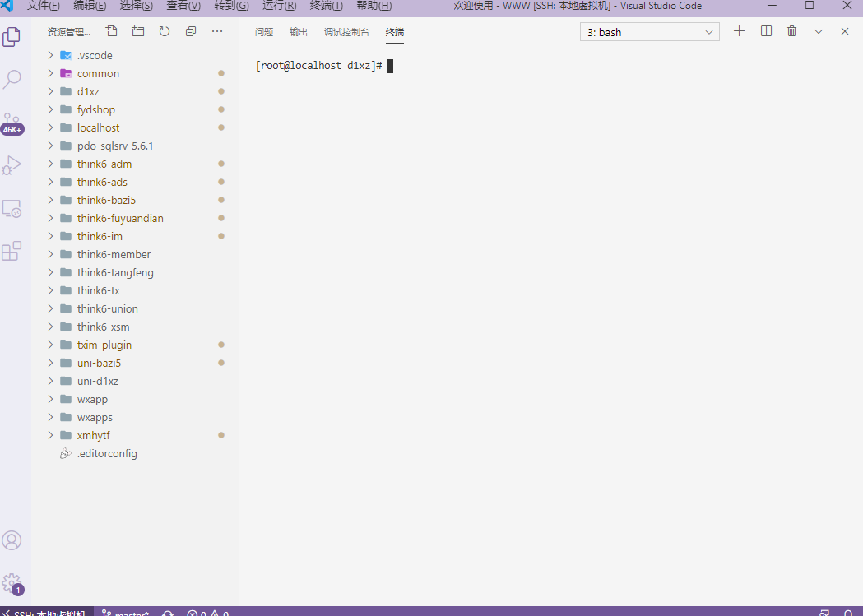Open the 转到(G) menu
Screen dimensions: 863x616
click(232, 6)
